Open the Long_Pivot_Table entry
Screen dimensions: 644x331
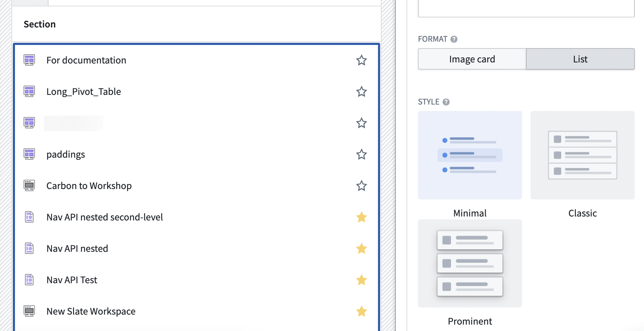[x=84, y=92]
